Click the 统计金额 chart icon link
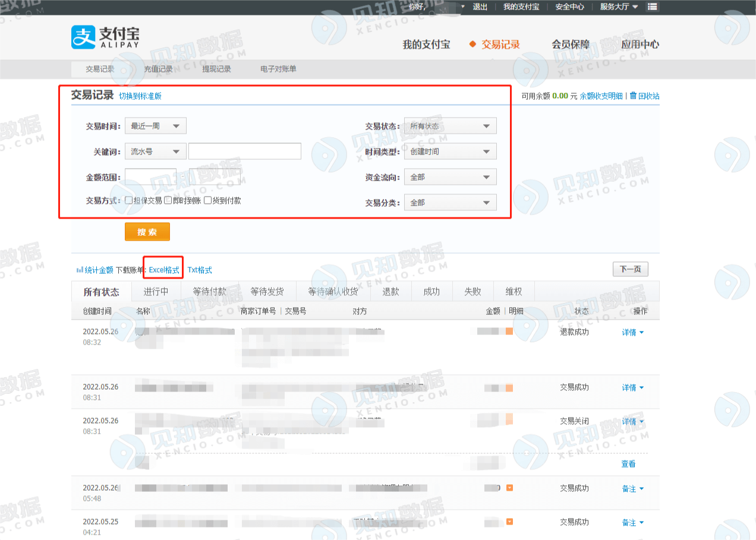This screenshot has width=756, height=540. [94, 270]
